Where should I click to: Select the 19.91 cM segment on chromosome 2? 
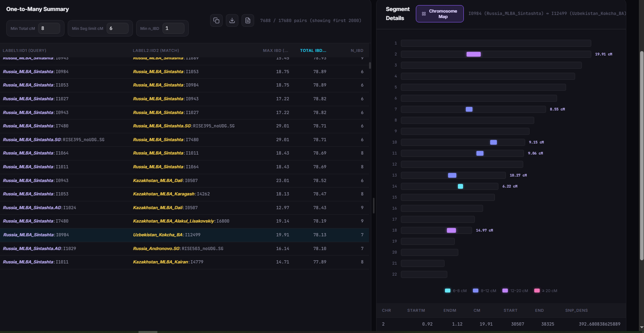pos(474,54)
